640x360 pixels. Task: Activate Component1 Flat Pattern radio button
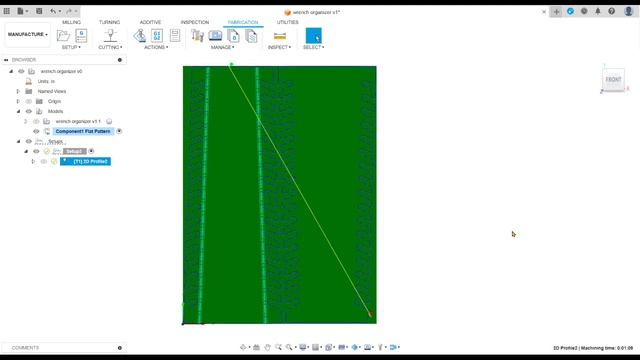(x=119, y=131)
